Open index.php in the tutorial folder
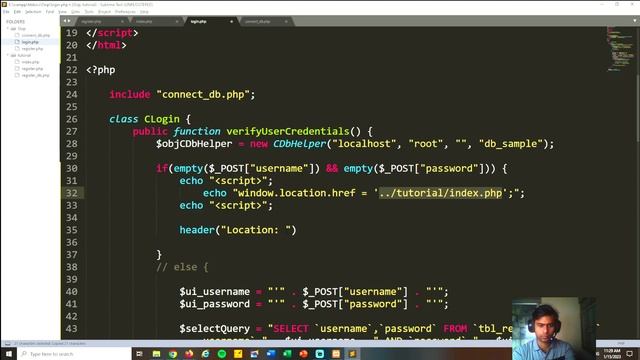 point(30,62)
